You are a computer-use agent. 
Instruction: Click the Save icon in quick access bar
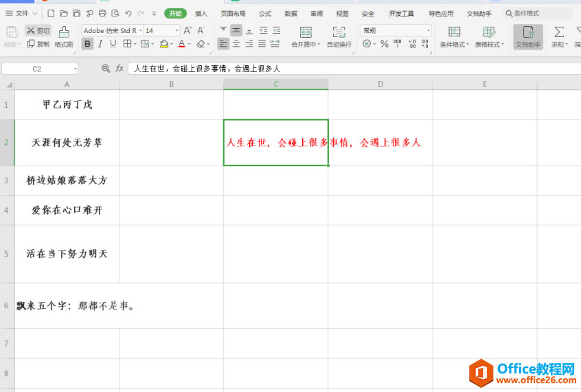[x=77, y=14]
